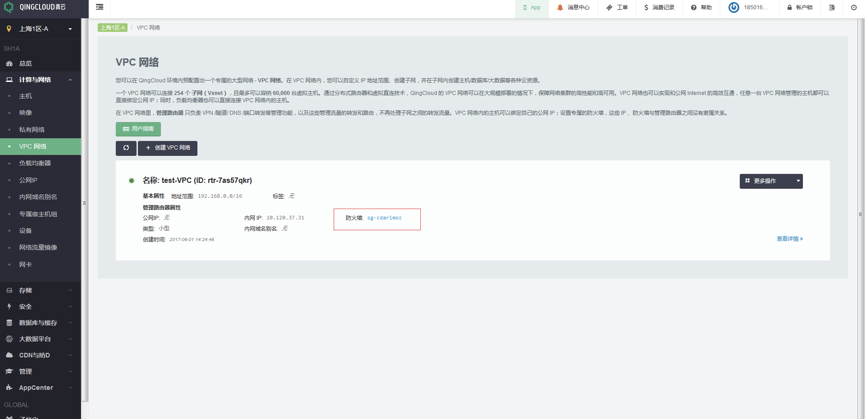This screenshot has height=419, width=865.
Task: Click the 创建 VPC 网络 button
Action: coord(167,148)
